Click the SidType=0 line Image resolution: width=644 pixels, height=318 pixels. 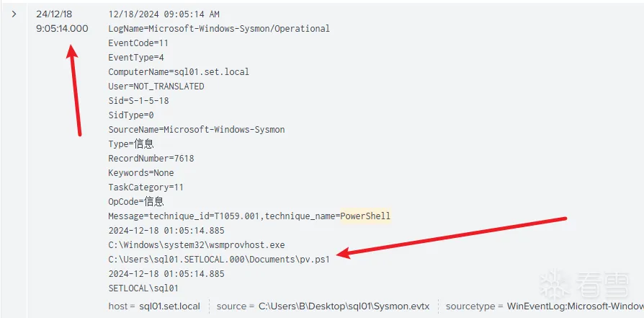pyautogui.click(x=131, y=115)
